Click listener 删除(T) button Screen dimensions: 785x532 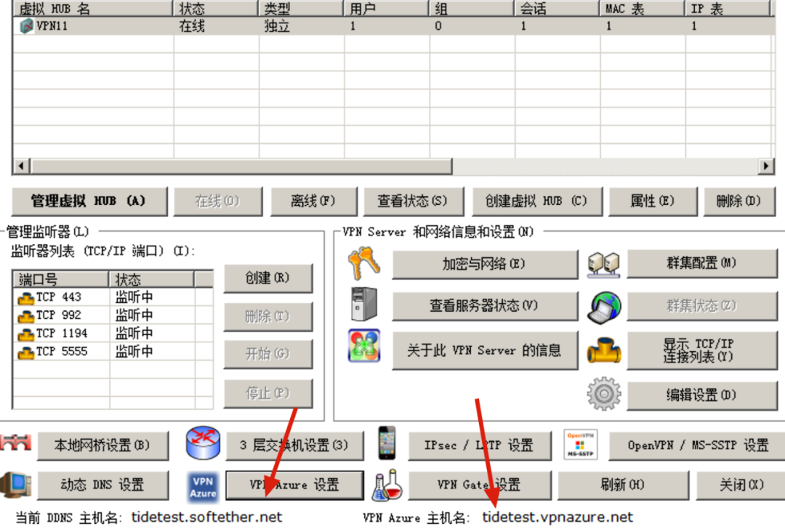pos(267,316)
